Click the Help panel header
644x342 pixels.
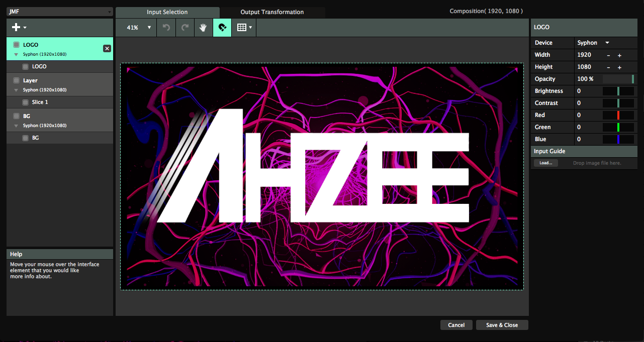pyautogui.click(x=60, y=254)
